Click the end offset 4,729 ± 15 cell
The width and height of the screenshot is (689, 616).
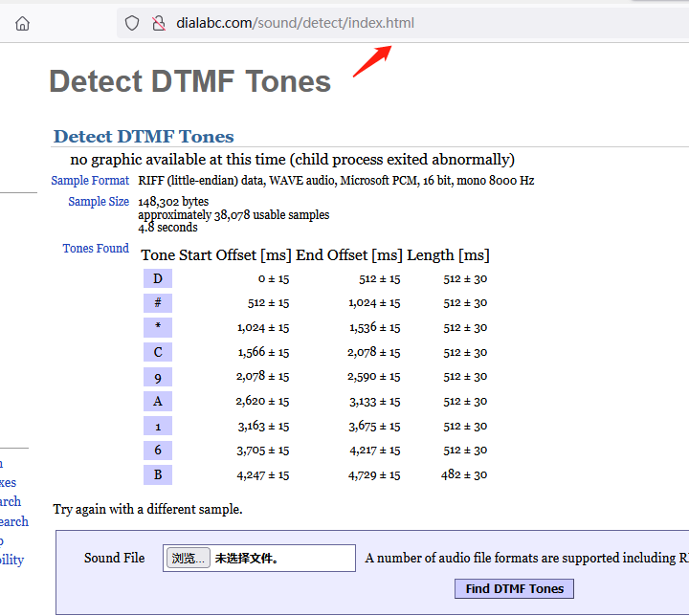tap(374, 475)
